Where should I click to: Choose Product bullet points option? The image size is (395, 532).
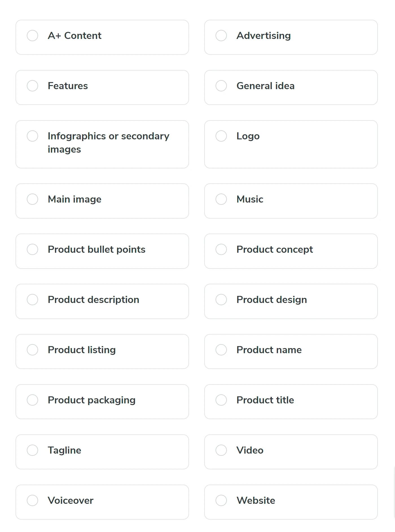(x=32, y=250)
